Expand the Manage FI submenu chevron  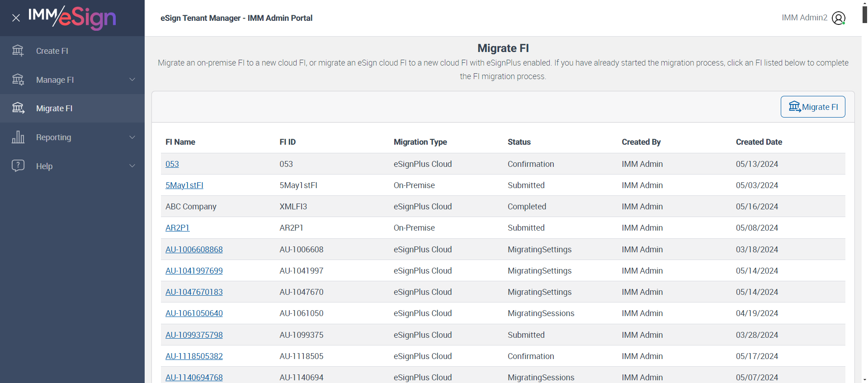point(132,80)
